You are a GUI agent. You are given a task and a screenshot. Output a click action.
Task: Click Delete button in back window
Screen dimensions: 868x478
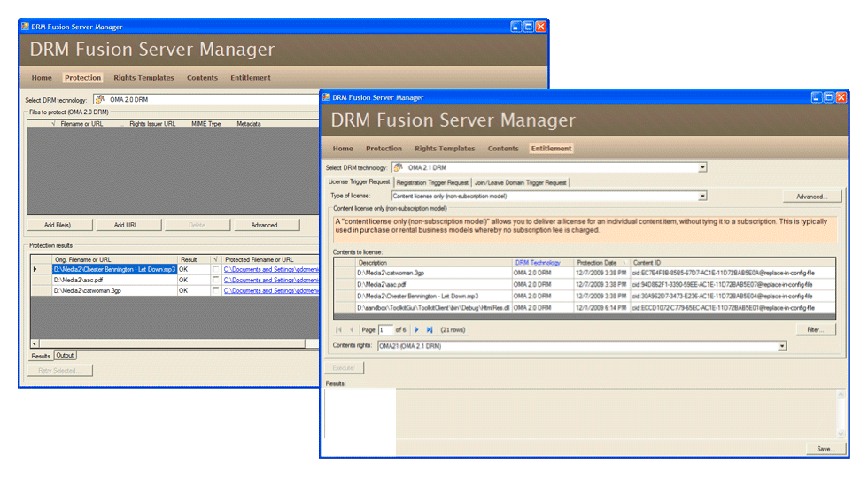pyautogui.click(x=197, y=225)
